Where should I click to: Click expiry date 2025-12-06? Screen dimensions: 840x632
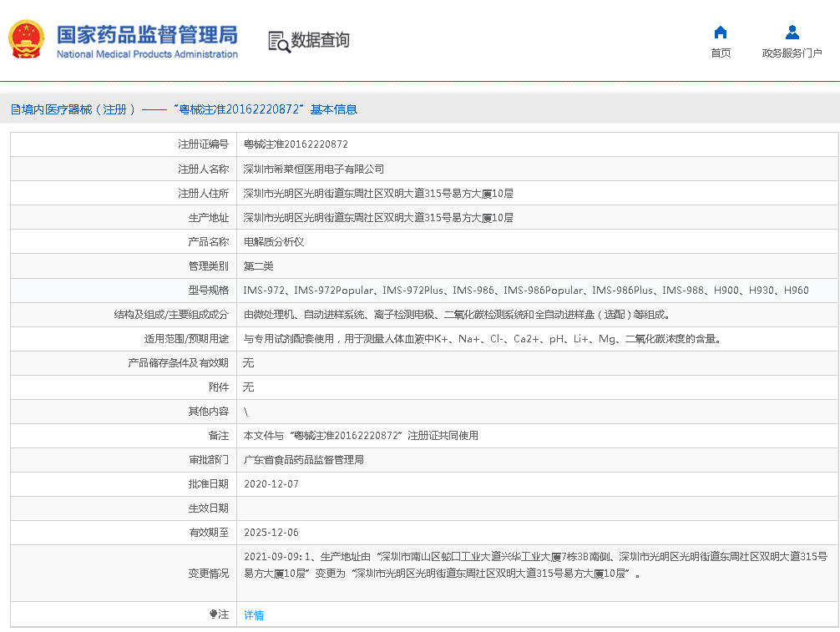pyautogui.click(x=271, y=533)
